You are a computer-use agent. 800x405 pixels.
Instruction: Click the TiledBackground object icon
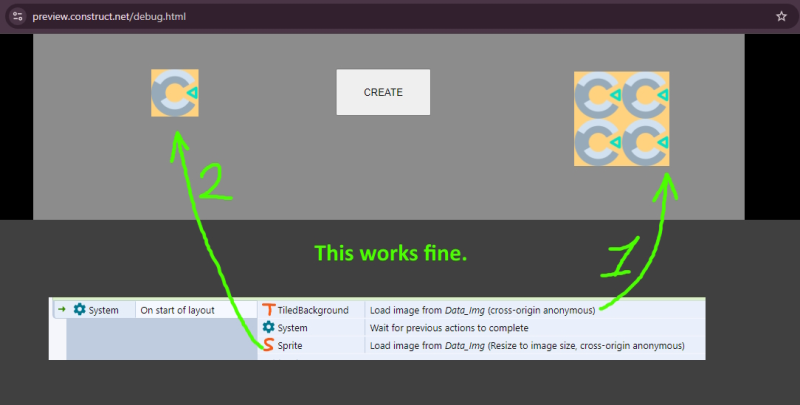[268, 310]
